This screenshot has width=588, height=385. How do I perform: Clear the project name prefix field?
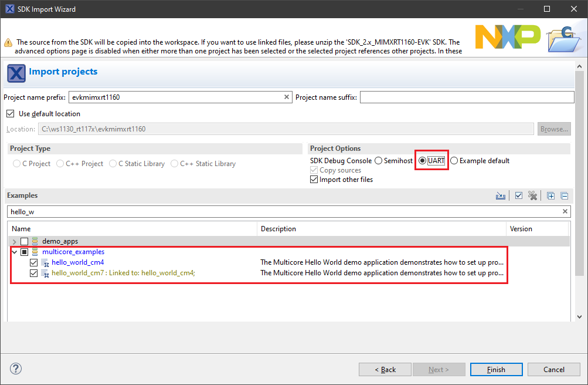287,97
